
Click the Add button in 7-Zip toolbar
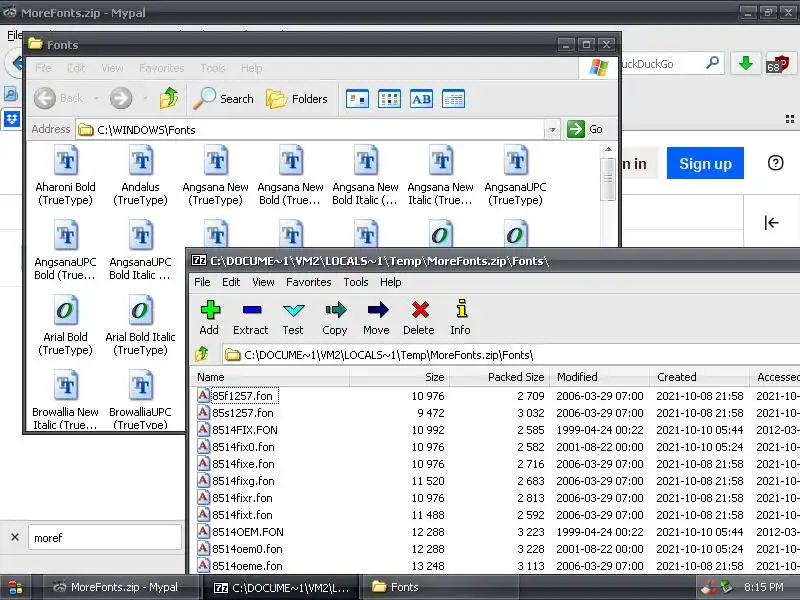click(x=209, y=317)
